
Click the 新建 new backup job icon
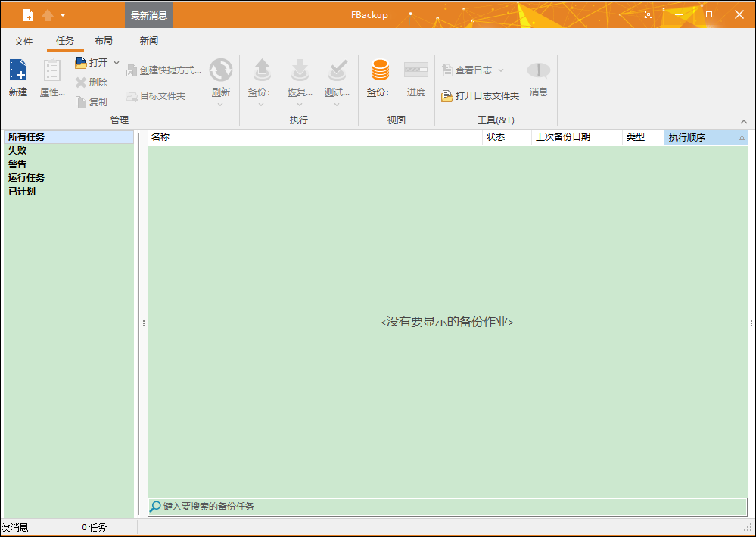point(18,70)
